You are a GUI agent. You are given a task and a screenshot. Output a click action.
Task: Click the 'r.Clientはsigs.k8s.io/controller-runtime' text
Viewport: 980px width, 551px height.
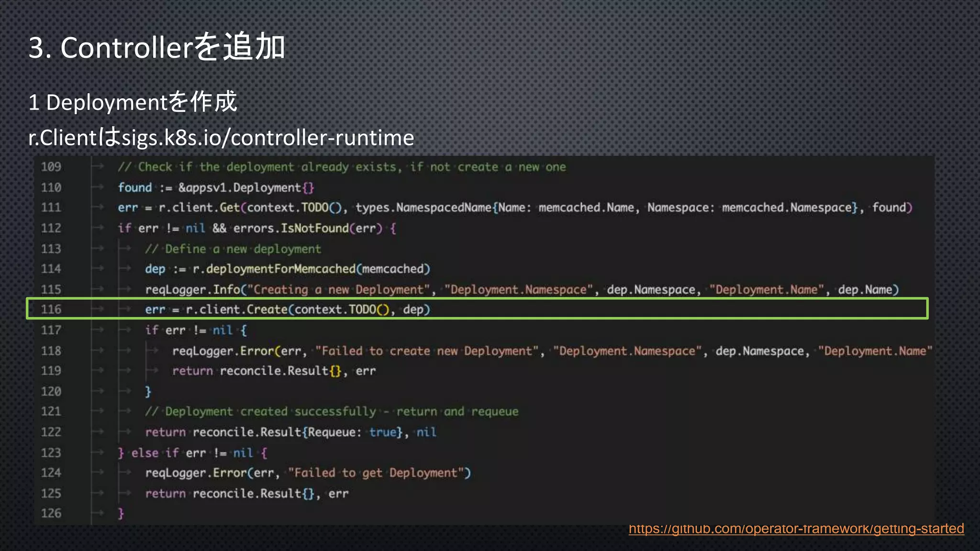tap(221, 138)
